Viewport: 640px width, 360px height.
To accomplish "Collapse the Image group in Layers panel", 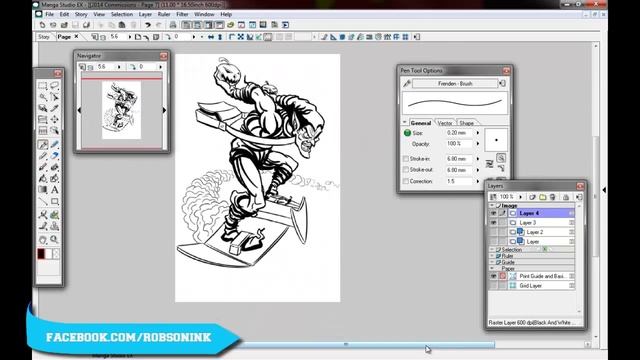I will click(492, 206).
